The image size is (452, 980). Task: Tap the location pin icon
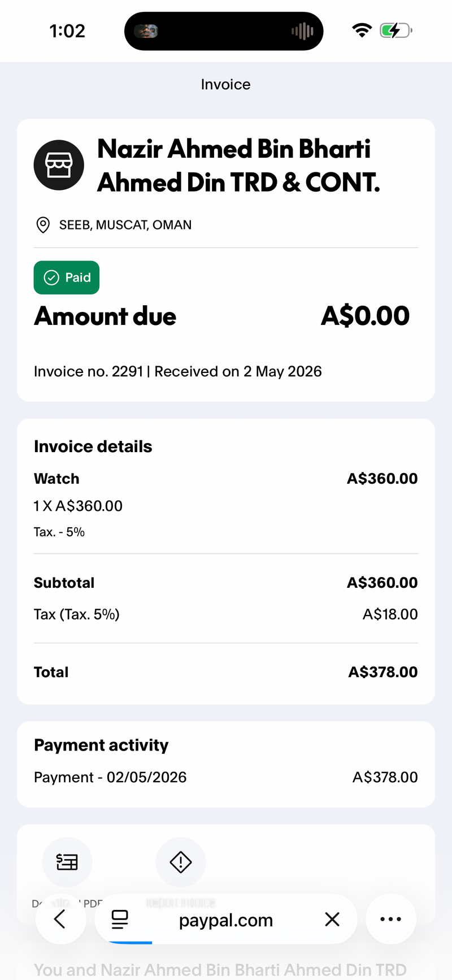click(x=42, y=225)
